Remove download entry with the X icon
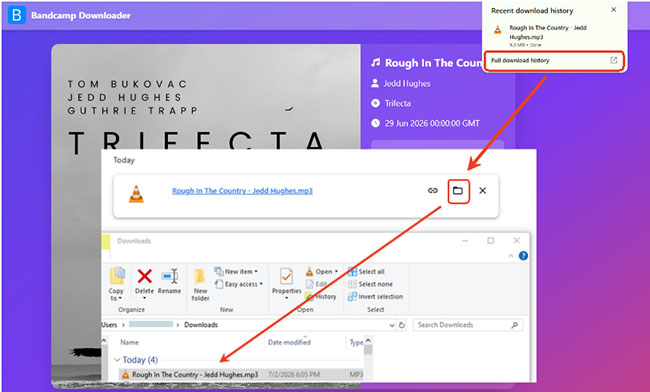 [x=483, y=191]
